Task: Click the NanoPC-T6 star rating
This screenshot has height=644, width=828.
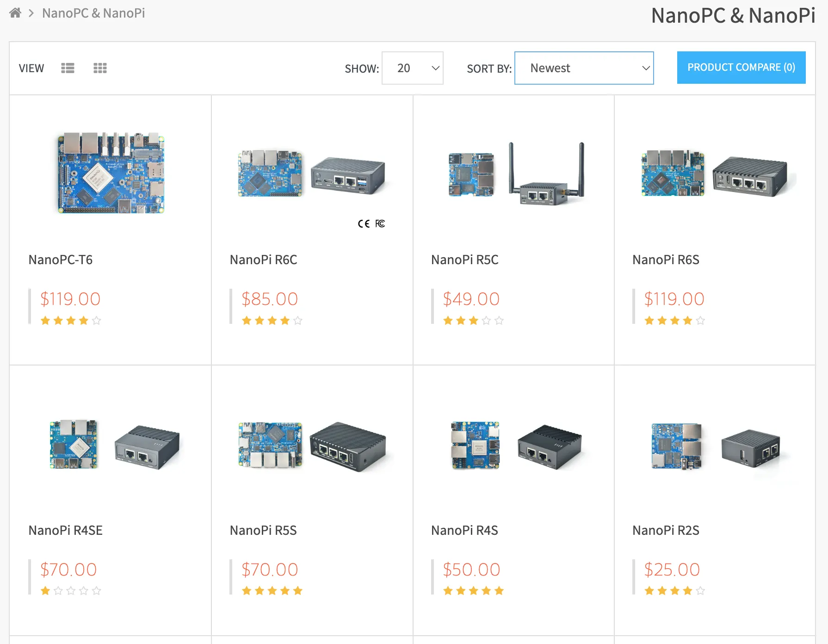Action: [71, 321]
